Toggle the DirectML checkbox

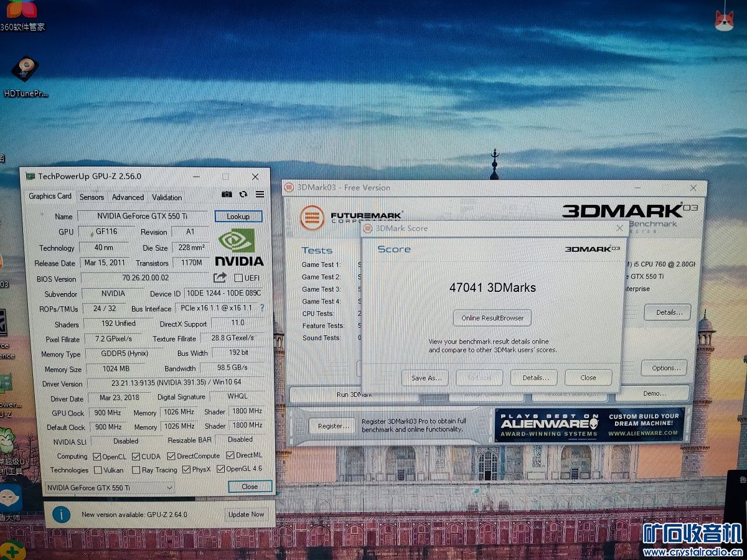pyautogui.click(x=230, y=455)
